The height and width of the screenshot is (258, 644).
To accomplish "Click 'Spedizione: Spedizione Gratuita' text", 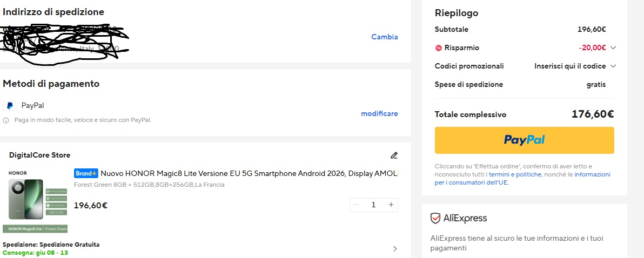I will 51,245.
